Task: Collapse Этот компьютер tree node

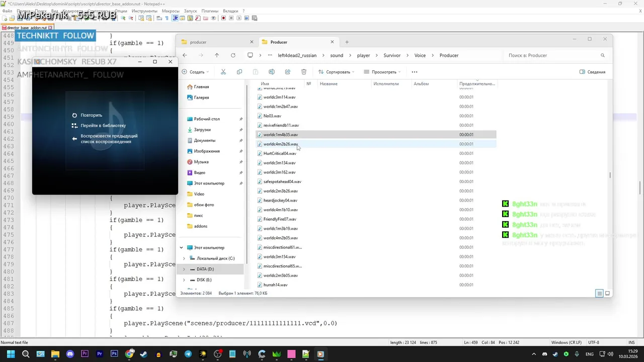Action: click(181, 247)
